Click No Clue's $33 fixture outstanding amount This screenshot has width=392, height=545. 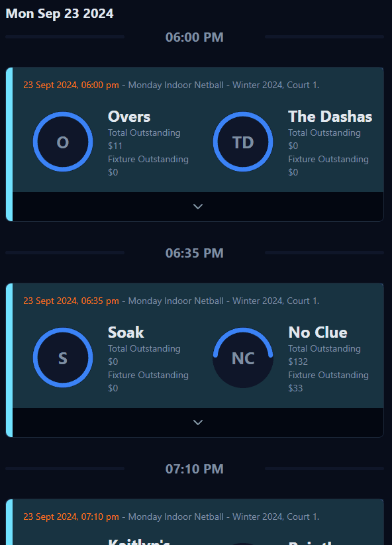pos(295,388)
